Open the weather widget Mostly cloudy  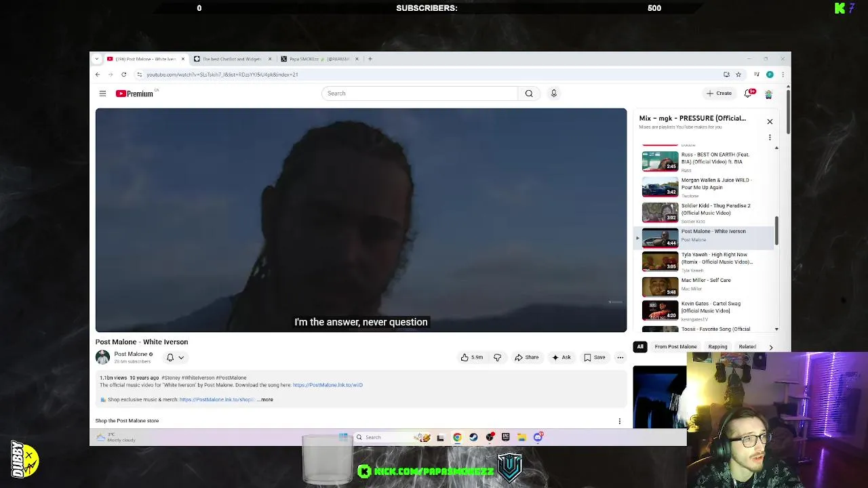click(117, 438)
